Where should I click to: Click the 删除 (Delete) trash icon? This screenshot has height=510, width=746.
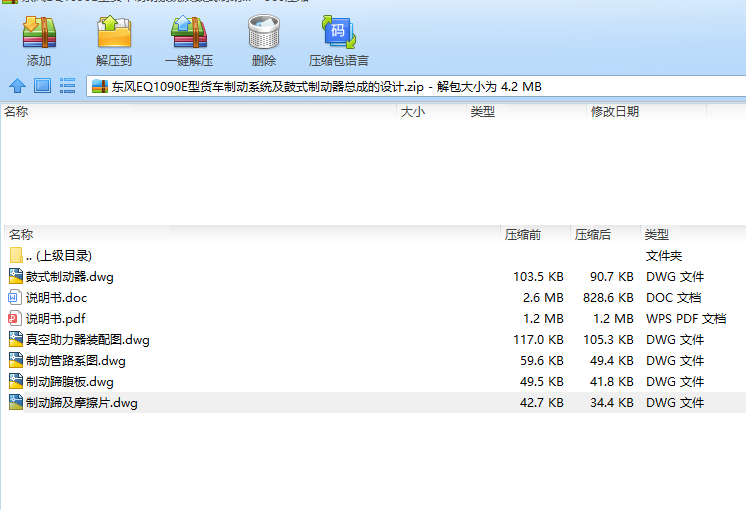(x=264, y=32)
